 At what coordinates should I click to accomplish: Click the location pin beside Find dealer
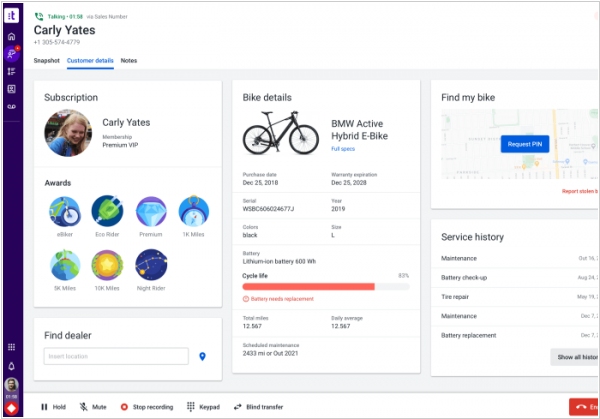click(202, 357)
